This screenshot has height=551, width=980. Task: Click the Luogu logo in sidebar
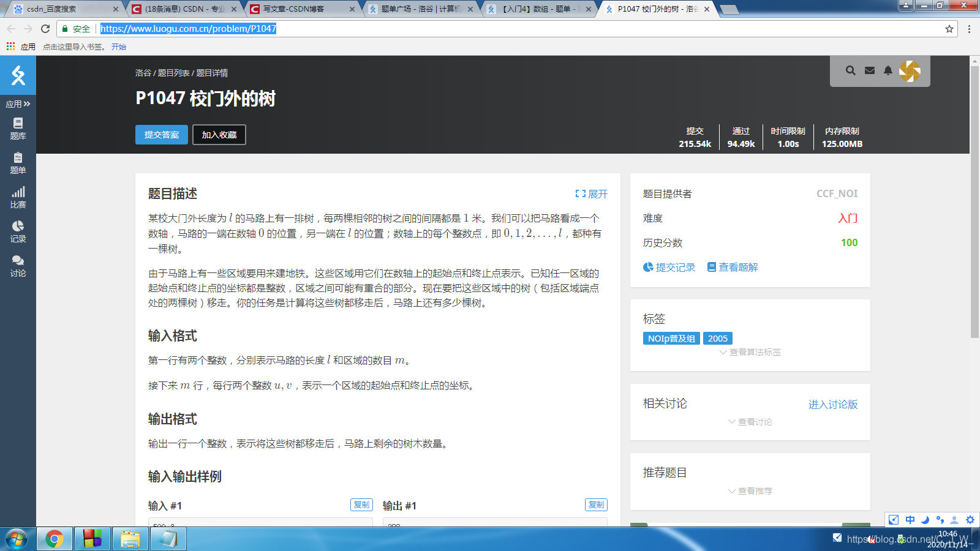pos(18,75)
